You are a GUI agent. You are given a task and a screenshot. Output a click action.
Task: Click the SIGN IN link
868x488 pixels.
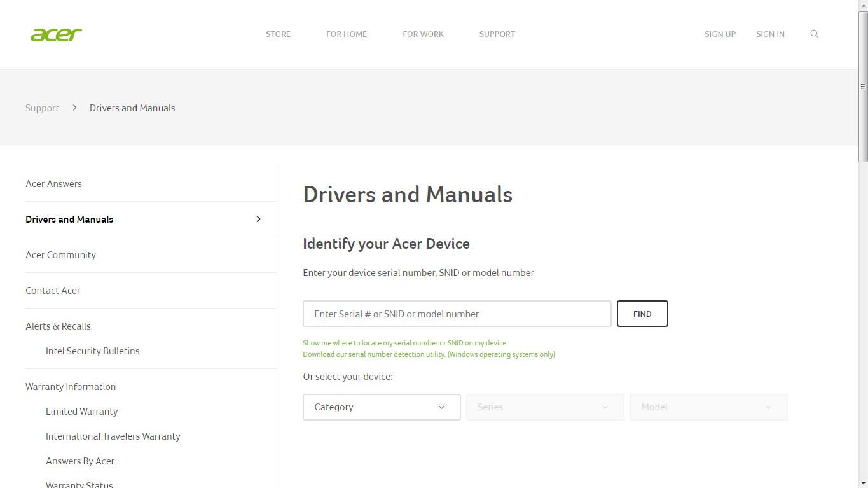770,34
